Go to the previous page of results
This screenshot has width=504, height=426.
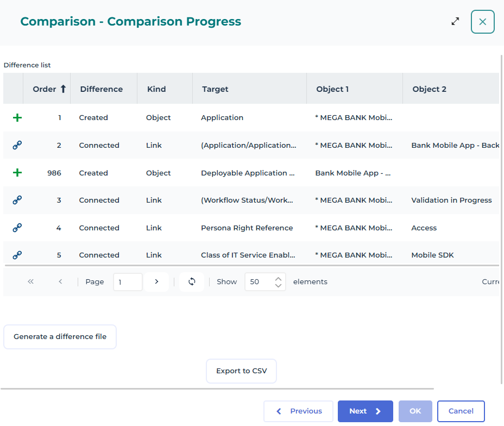[60, 281]
